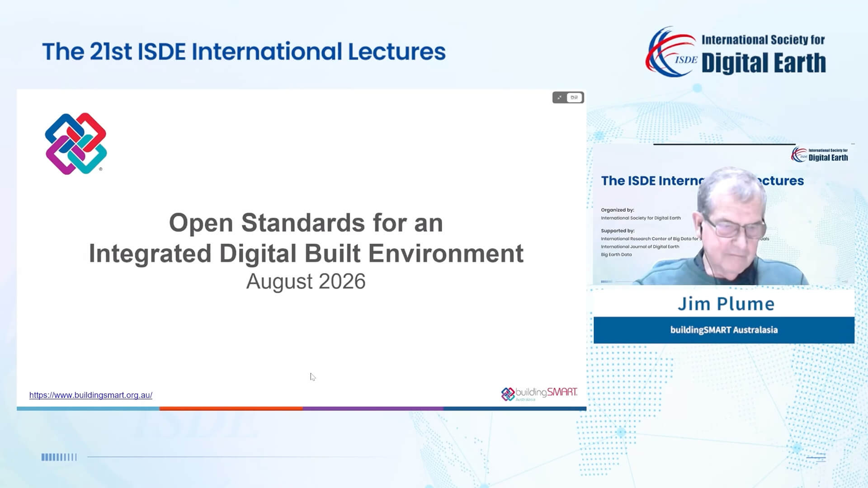The image size is (868, 488).
Task: Click the small lines icon at bottom right
Action: (816, 458)
